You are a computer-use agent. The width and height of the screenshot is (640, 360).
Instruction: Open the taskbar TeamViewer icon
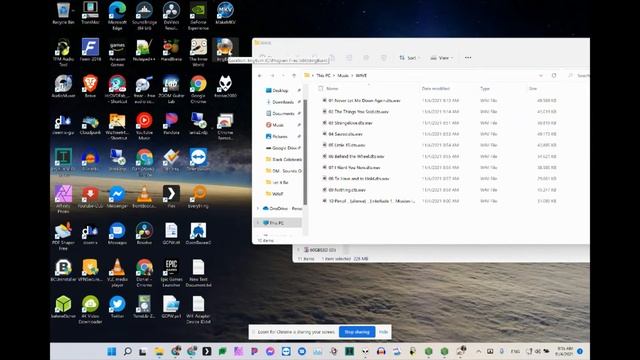[x=286, y=351]
